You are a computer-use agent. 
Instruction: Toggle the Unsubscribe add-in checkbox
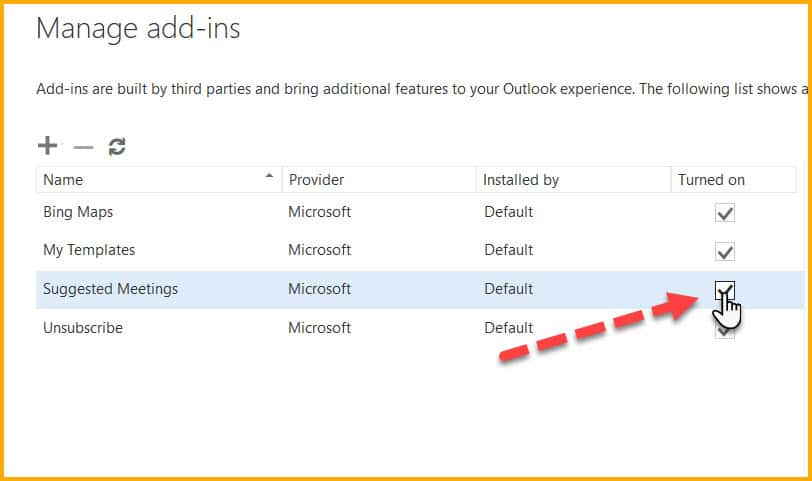point(726,331)
